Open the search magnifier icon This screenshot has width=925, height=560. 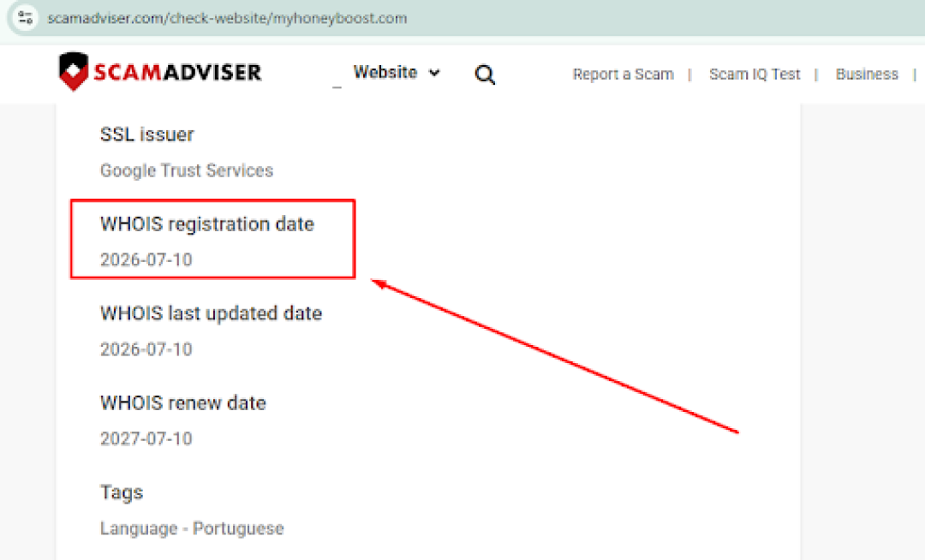[485, 74]
